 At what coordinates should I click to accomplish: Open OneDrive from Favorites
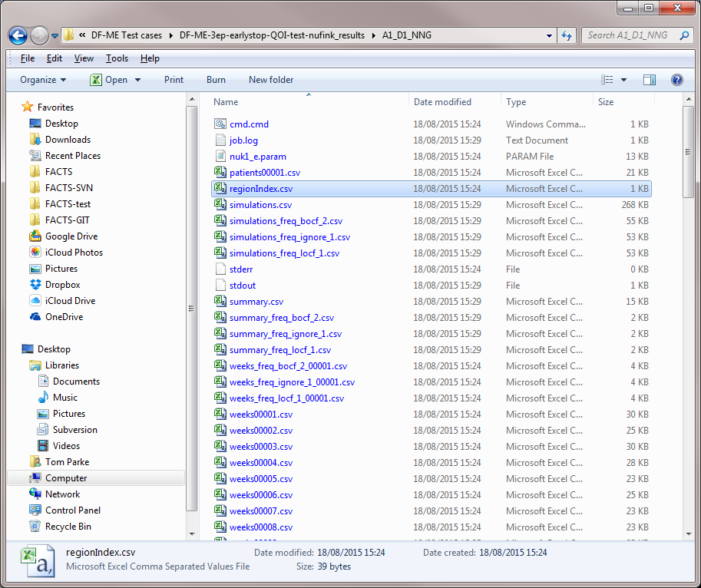(x=64, y=317)
